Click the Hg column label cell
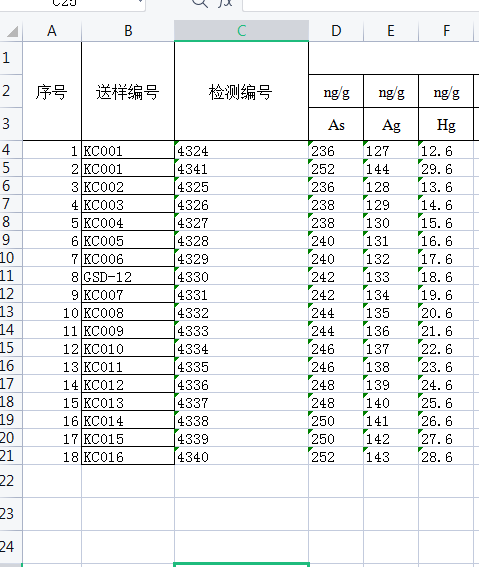479x567 pixels. tap(446, 124)
